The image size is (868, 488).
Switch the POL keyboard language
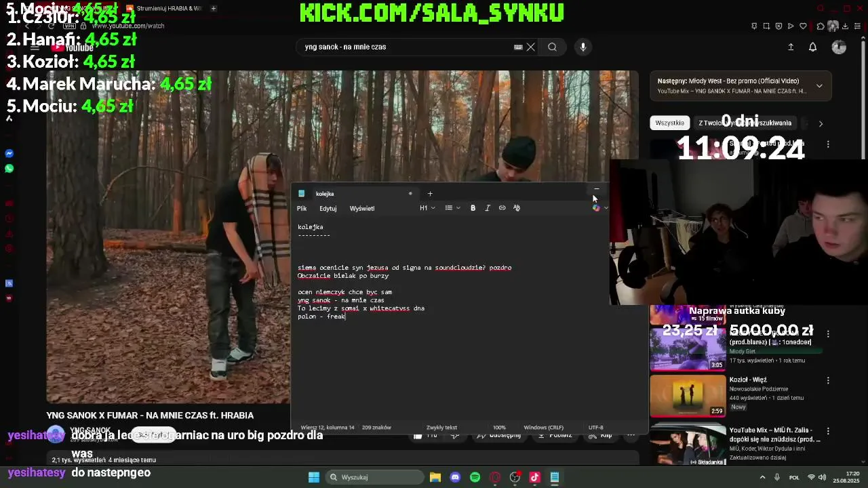(x=794, y=477)
